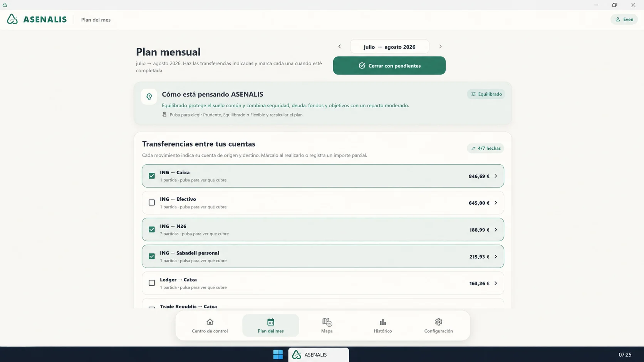Click the 846,69 € amount
The height and width of the screenshot is (362, 644).
479,176
